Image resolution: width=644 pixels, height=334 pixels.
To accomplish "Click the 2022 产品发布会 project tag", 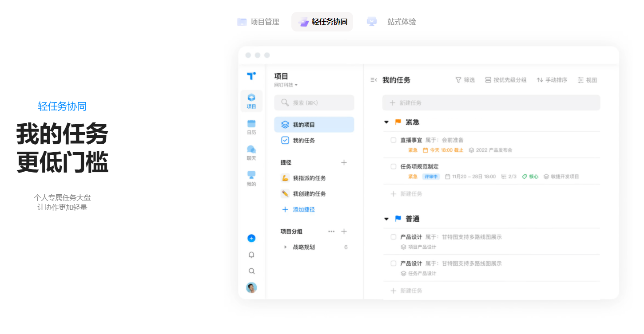I will click(x=491, y=150).
